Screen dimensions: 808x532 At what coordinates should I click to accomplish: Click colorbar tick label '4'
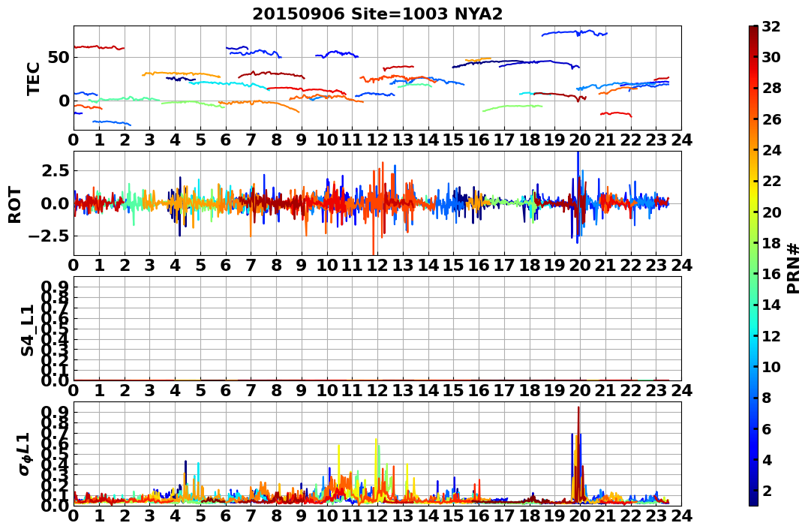(767, 459)
